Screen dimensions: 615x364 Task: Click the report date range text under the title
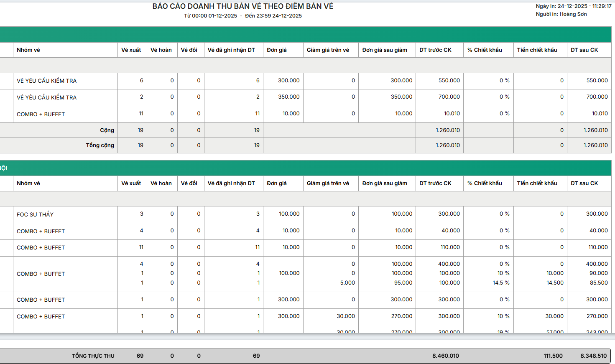click(x=242, y=16)
